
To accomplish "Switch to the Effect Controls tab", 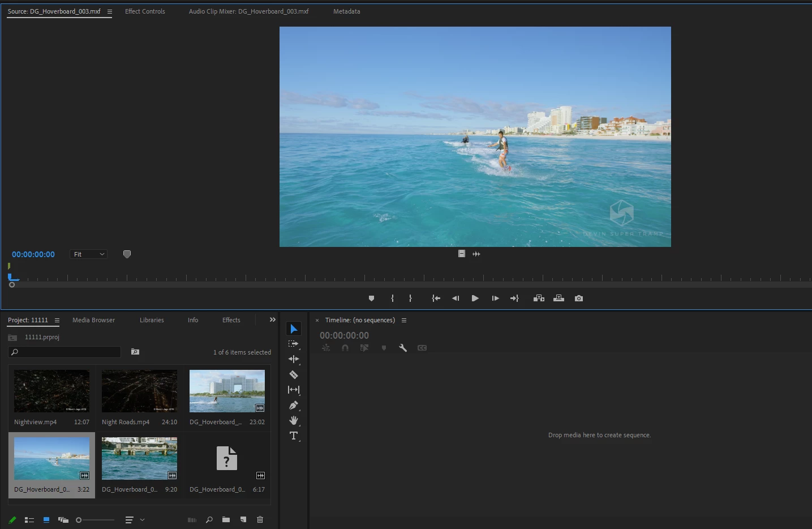I will [x=145, y=11].
